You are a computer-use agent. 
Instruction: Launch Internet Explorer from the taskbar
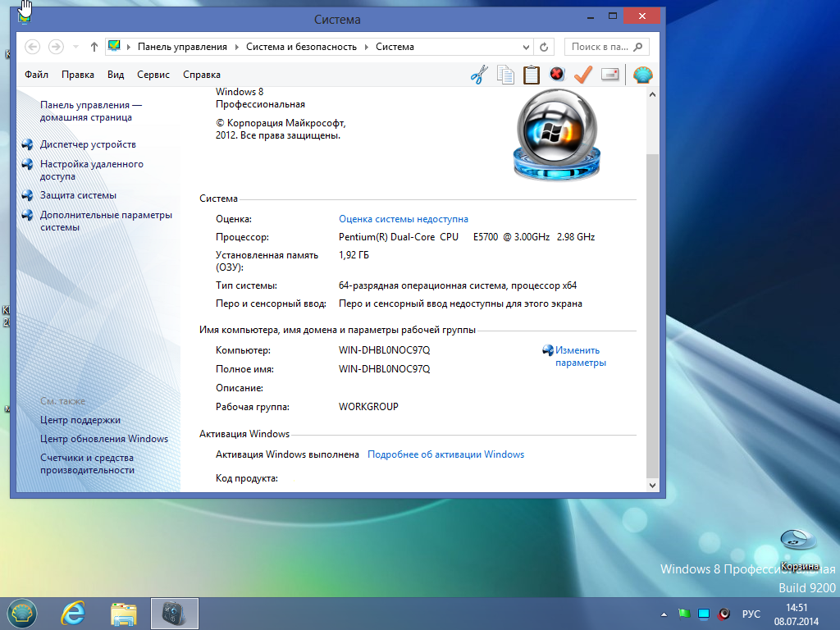tap(73, 614)
